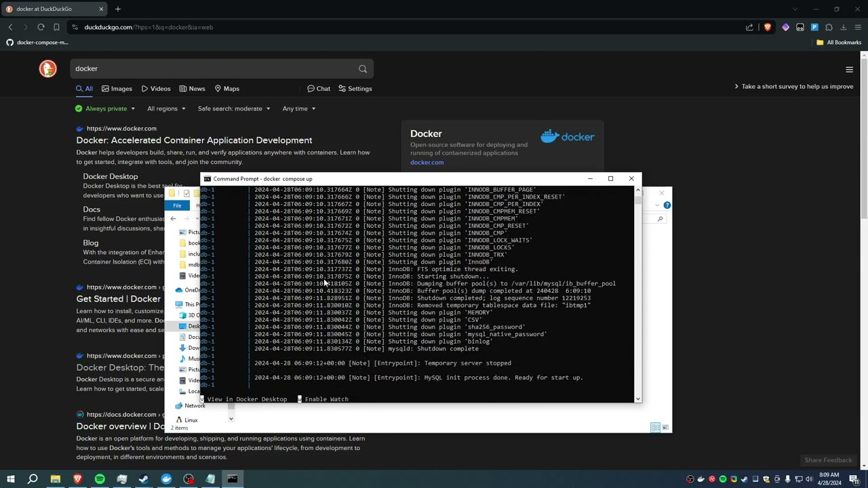868x488 pixels.
Task: Click 'Take a short survey to help us improve'
Action: (794, 87)
